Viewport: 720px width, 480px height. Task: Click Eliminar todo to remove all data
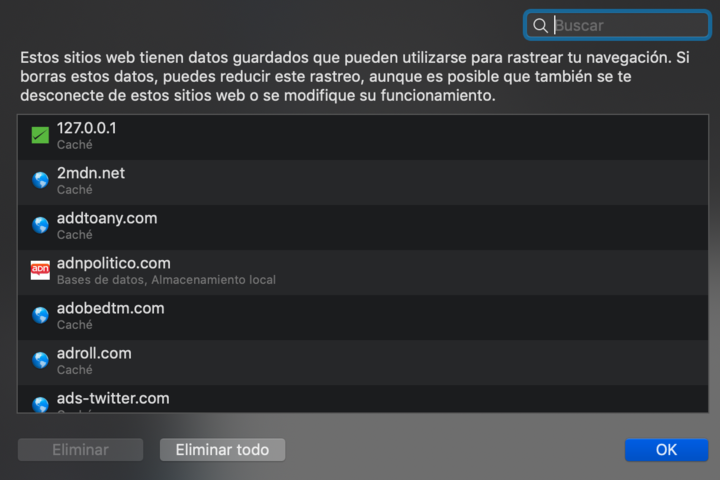click(x=222, y=450)
